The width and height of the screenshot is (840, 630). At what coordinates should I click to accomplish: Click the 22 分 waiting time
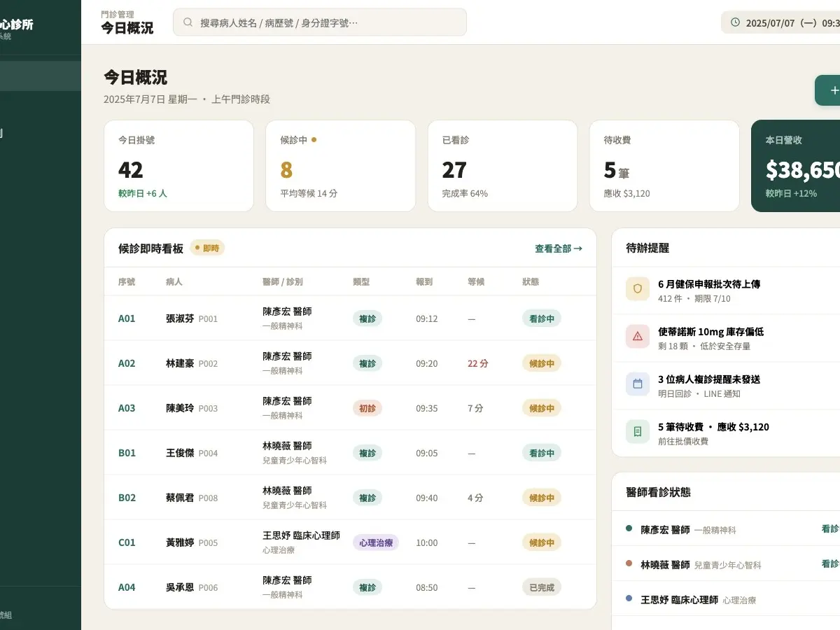pos(478,363)
